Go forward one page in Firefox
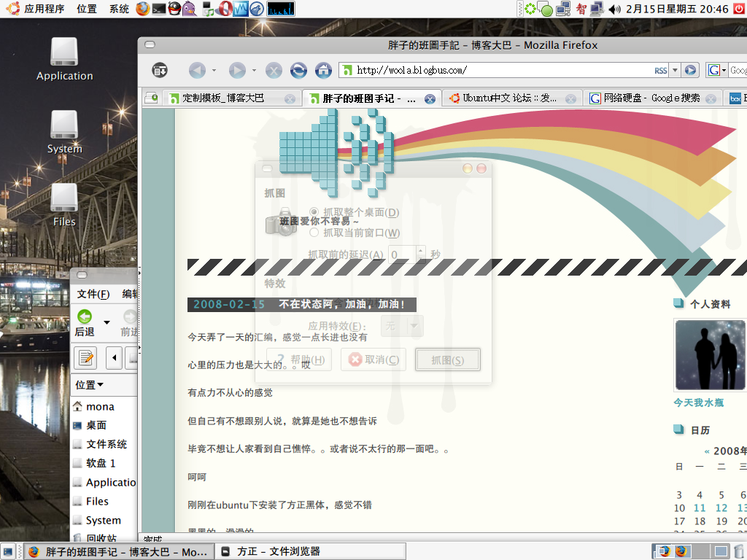This screenshot has height=560, width=747. (x=237, y=71)
